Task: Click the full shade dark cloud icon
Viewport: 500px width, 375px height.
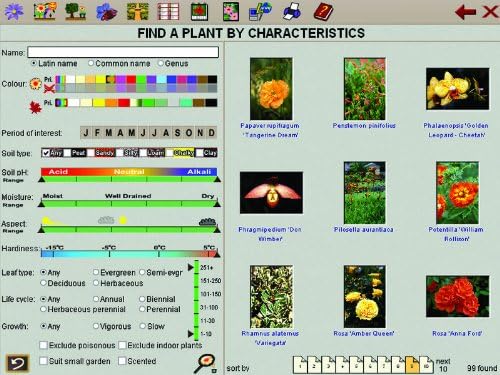Action: [x=207, y=221]
